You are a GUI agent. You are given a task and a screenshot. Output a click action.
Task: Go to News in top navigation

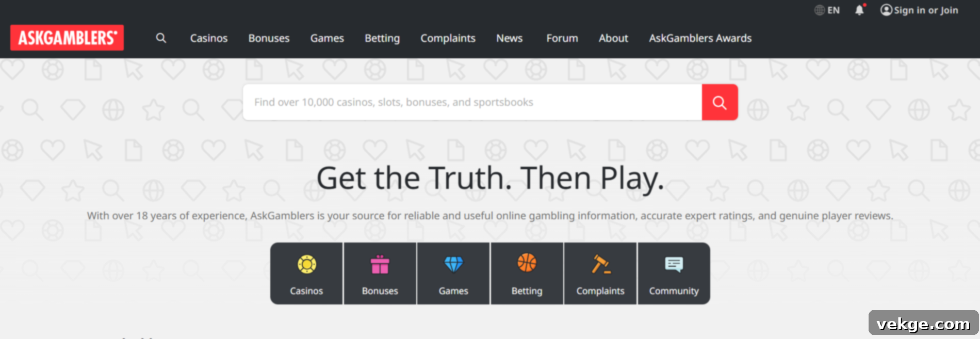click(x=509, y=38)
